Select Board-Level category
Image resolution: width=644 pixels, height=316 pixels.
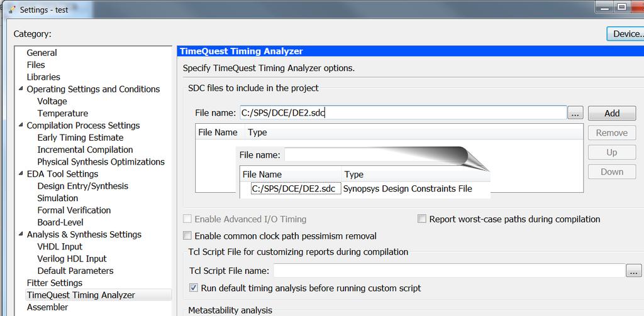click(60, 222)
